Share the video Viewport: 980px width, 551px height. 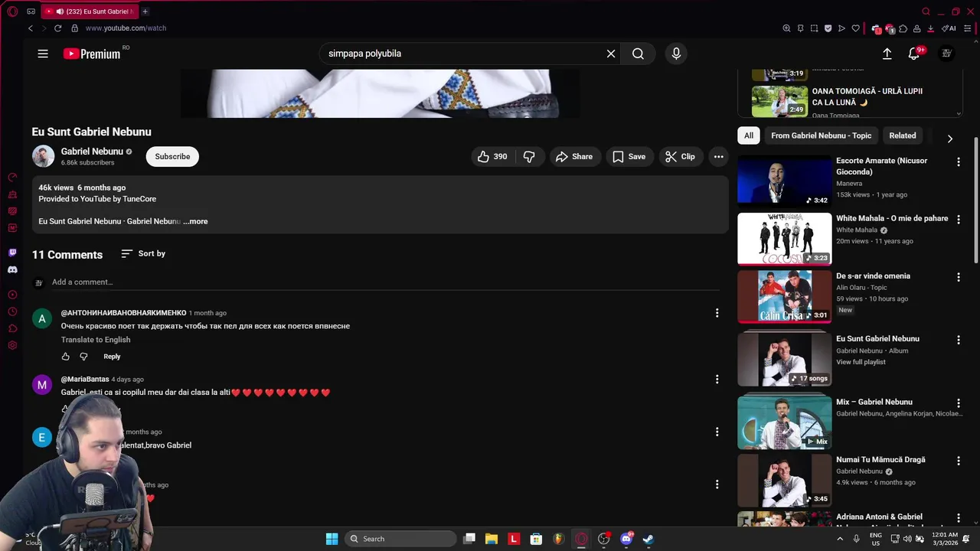(573, 156)
